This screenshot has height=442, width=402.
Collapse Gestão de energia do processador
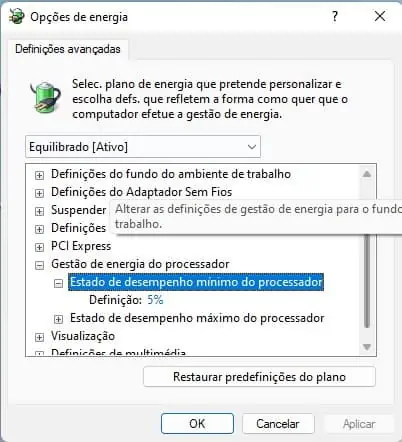point(39,265)
